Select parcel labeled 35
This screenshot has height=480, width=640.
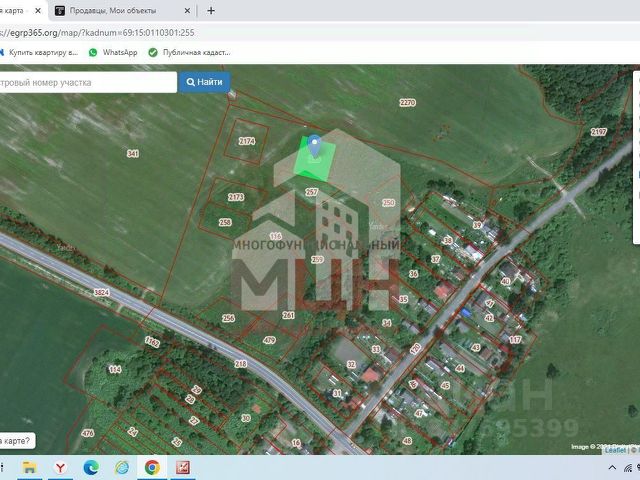coord(403,299)
